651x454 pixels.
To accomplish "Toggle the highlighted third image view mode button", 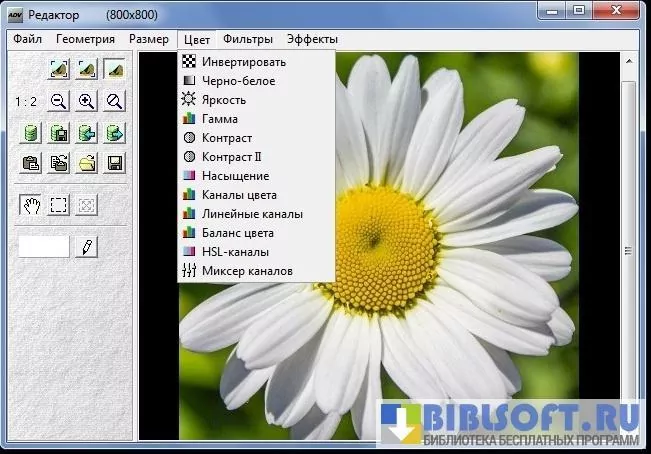I will 115,69.
